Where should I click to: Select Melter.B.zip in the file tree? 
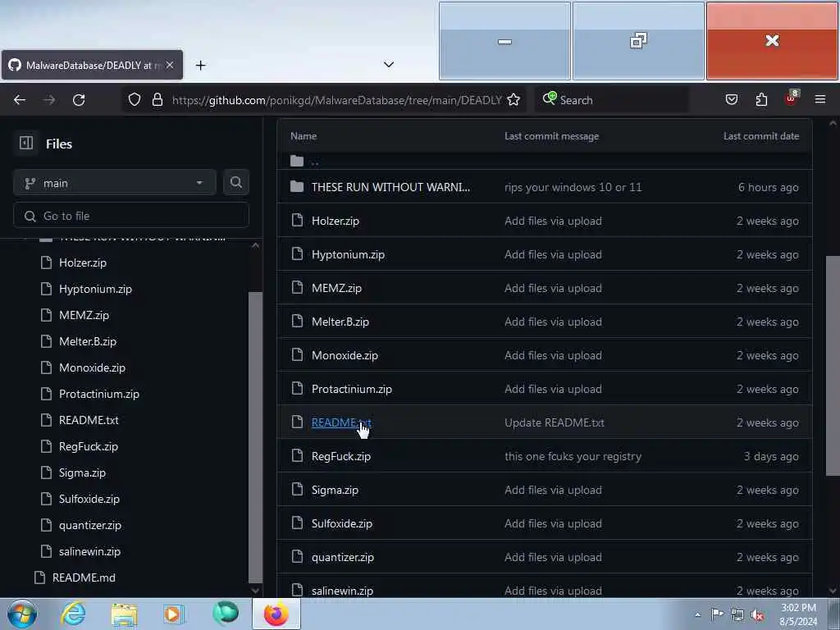click(x=88, y=341)
